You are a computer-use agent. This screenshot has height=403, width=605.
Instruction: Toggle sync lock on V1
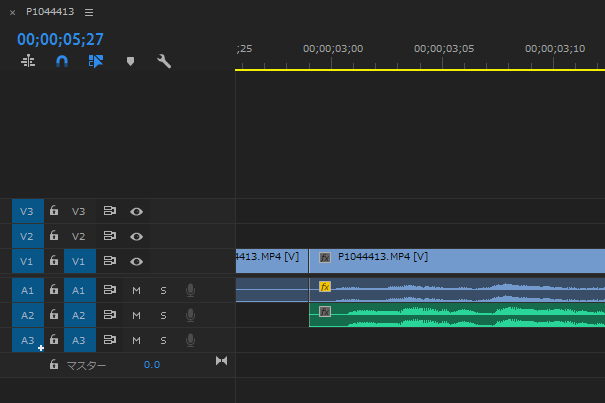point(110,261)
